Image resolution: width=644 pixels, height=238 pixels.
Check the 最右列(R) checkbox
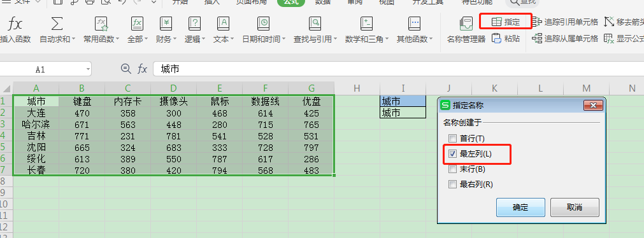pos(452,185)
